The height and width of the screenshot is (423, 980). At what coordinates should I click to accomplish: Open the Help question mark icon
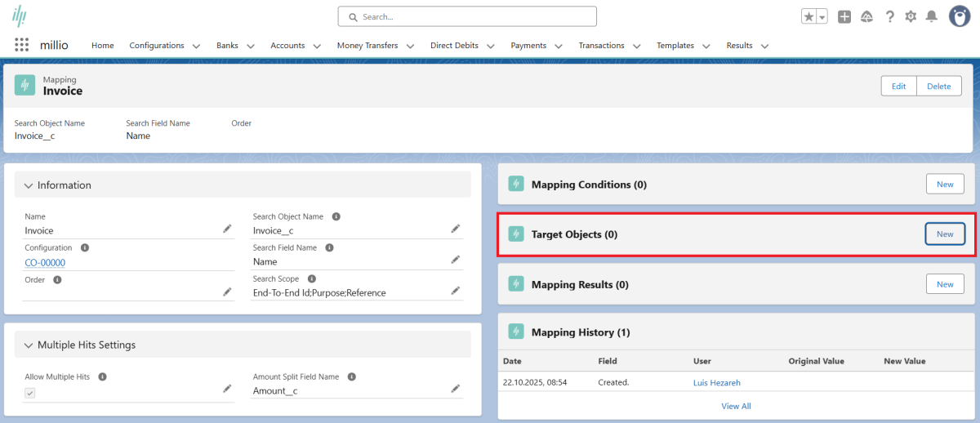click(x=889, y=17)
